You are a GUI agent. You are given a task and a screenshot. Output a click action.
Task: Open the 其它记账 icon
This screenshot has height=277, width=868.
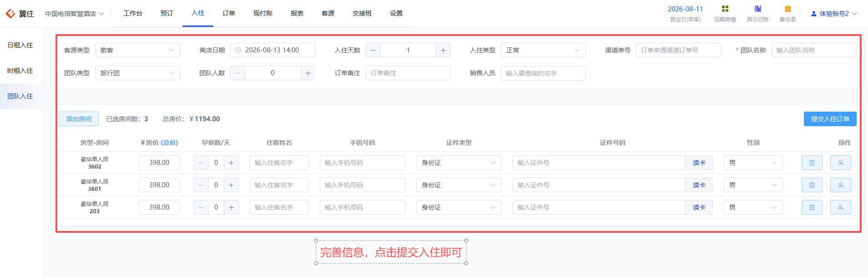(x=758, y=9)
